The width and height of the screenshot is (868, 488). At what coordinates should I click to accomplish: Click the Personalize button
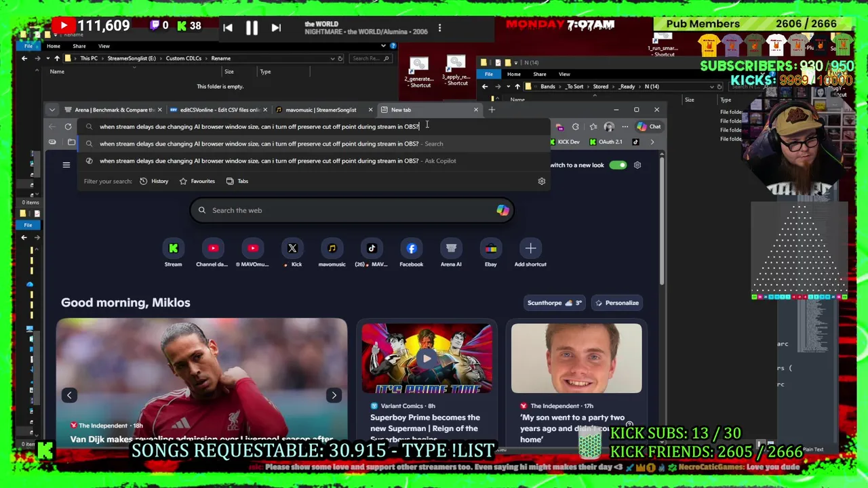tap(616, 303)
